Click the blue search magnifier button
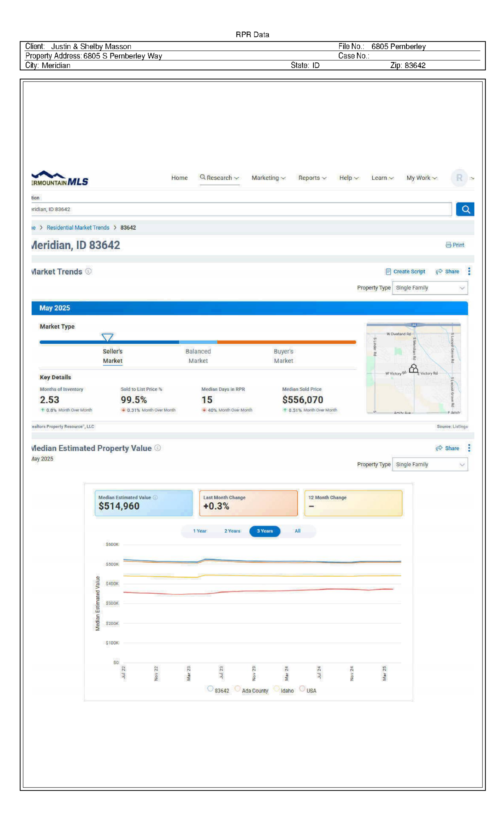This screenshot has height=830, width=504. (x=465, y=209)
